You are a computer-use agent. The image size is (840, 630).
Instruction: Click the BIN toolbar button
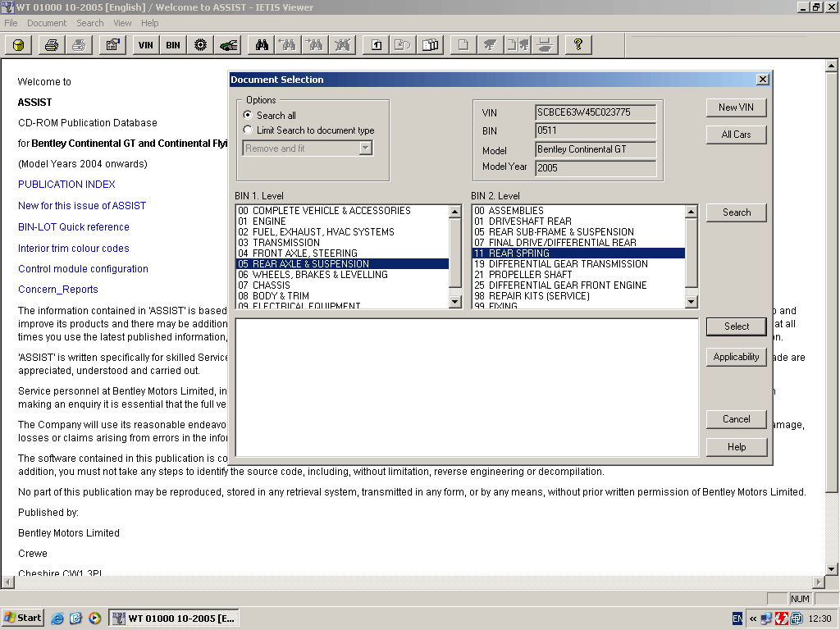pos(173,45)
